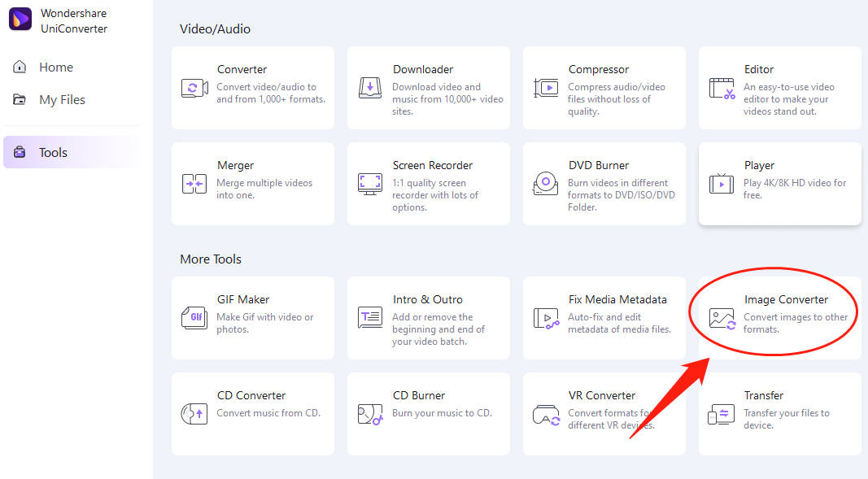Image resolution: width=868 pixels, height=479 pixels.
Task: Select the Tools sidebar item
Action: pos(53,153)
